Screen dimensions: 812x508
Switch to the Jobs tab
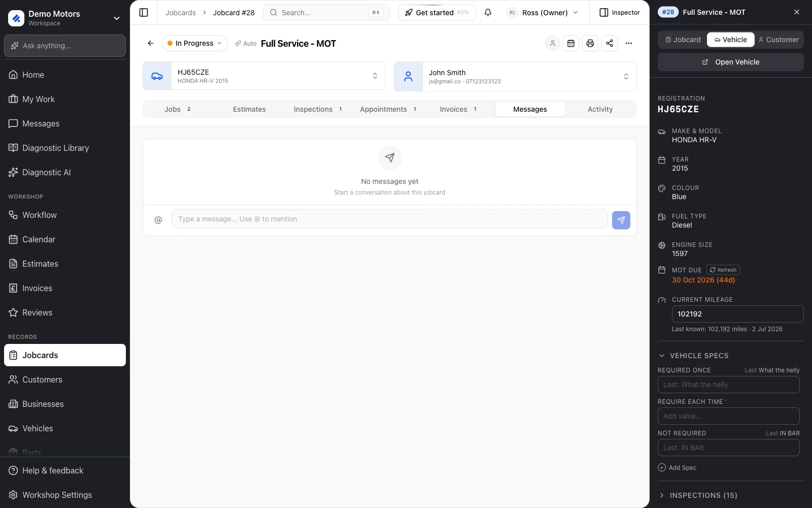point(178,109)
